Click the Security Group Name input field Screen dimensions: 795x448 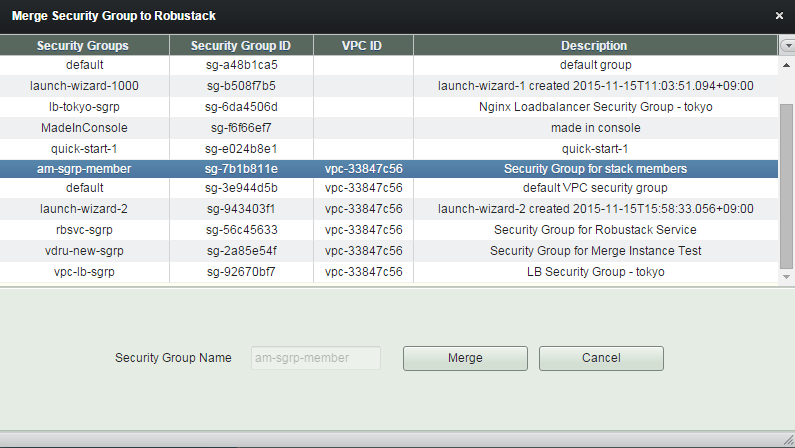point(315,358)
